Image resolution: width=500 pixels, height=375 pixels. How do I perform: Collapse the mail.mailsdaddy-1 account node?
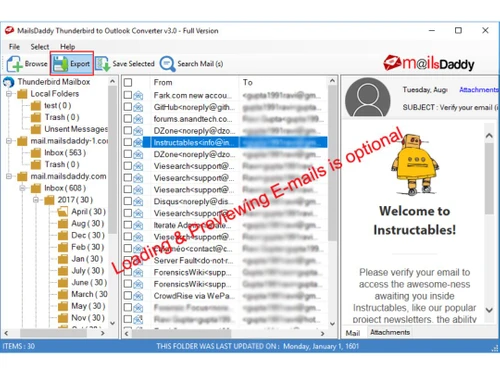[9, 141]
